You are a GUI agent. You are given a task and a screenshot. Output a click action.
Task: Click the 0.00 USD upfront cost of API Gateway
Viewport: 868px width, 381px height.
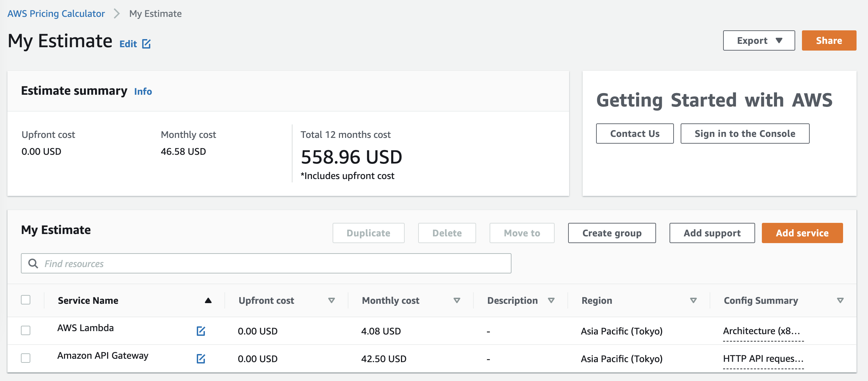pyautogui.click(x=258, y=359)
